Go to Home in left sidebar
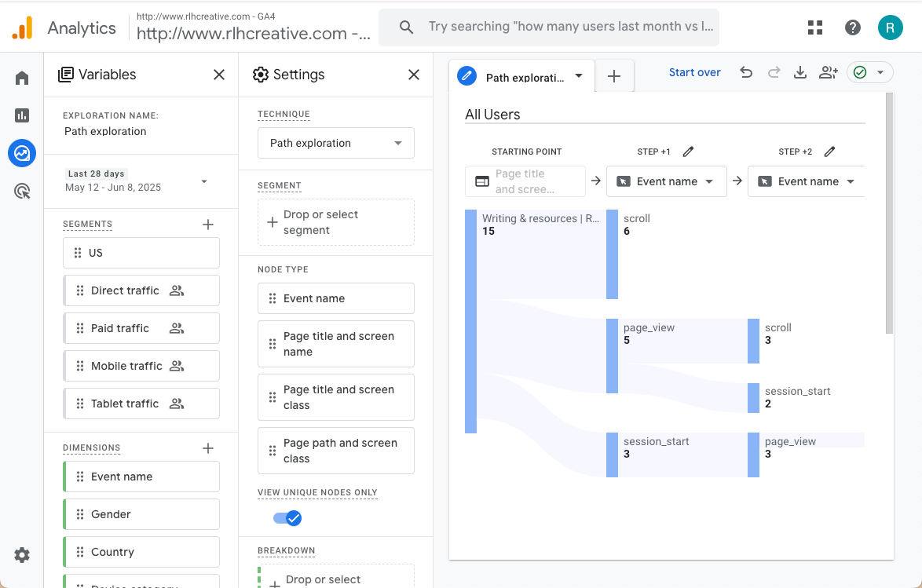Screen dimensions: 922x588 point(22,78)
